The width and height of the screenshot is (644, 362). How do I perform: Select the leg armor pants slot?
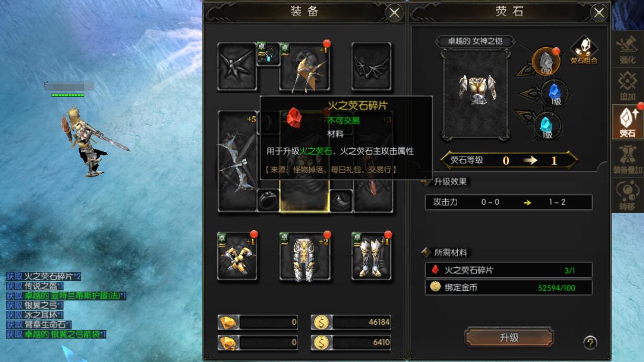click(x=305, y=256)
